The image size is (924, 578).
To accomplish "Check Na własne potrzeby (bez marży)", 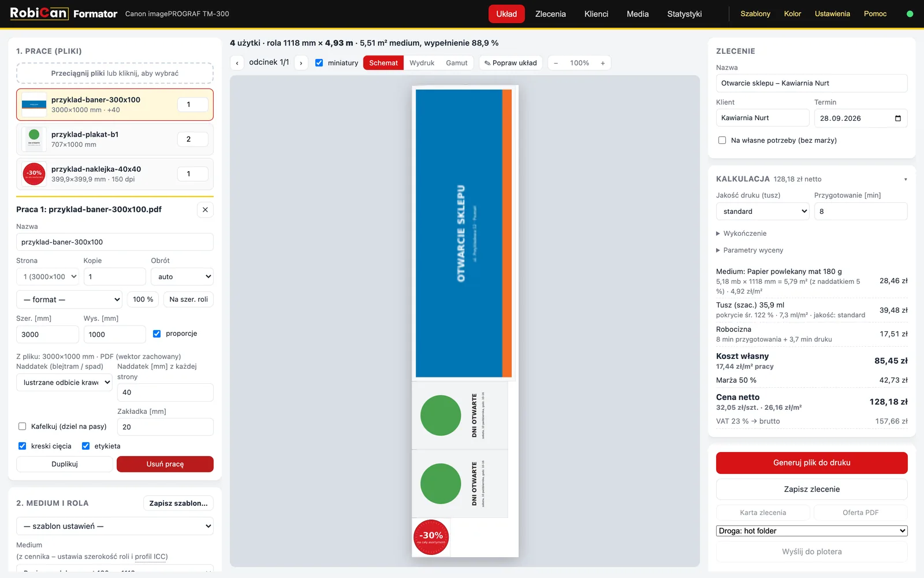I will click(722, 140).
